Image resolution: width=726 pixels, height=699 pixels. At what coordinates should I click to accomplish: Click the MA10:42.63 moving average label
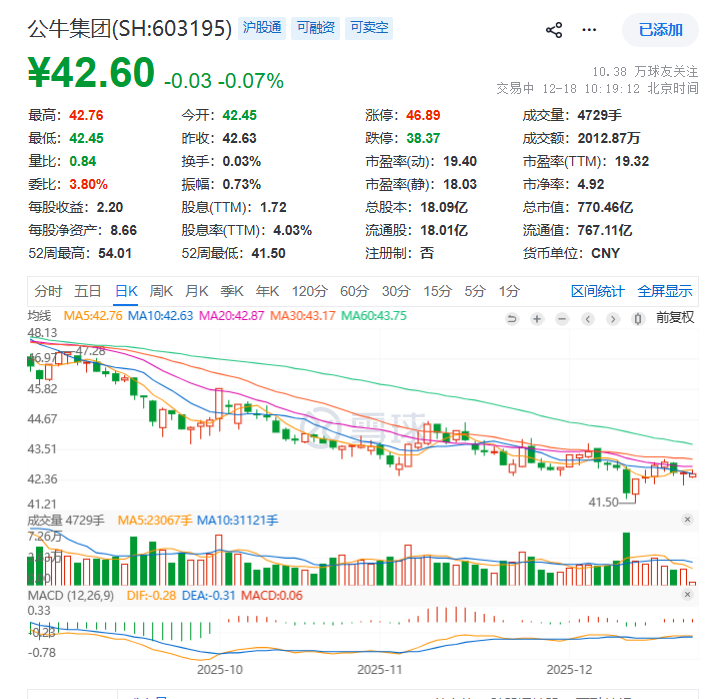point(160,316)
